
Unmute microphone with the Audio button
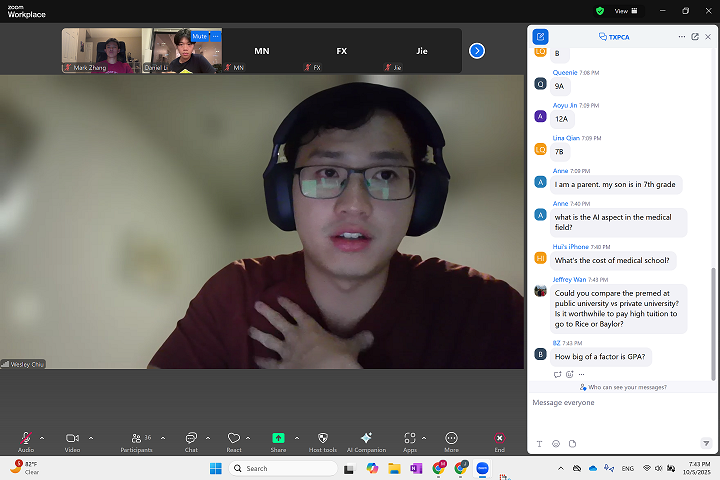(x=26, y=439)
